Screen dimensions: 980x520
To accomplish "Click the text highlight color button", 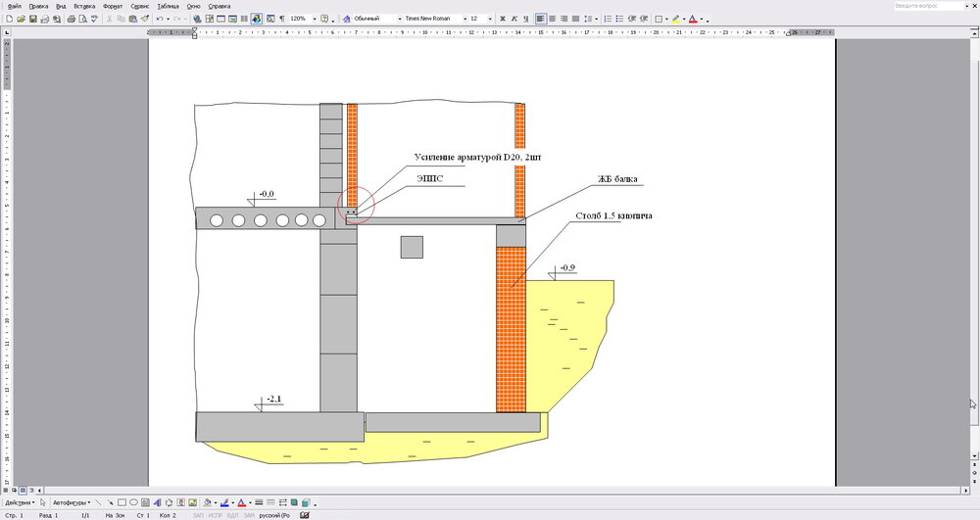I will pyautogui.click(x=676, y=19).
